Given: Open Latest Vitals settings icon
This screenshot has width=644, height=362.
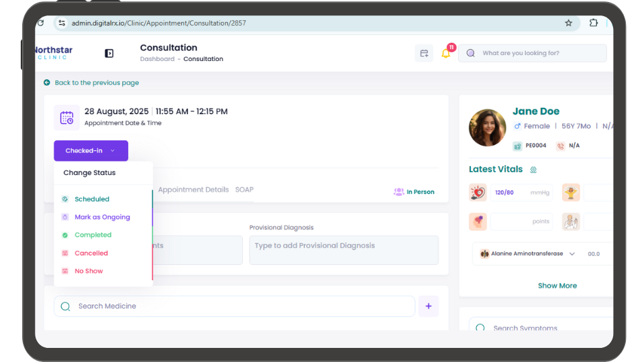Looking at the screenshot, I should pyautogui.click(x=533, y=170).
